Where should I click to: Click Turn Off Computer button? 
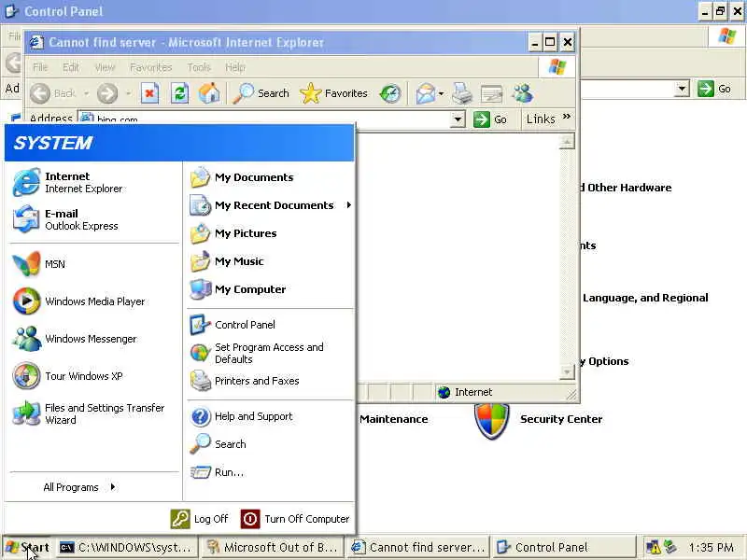click(x=295, y=519)
